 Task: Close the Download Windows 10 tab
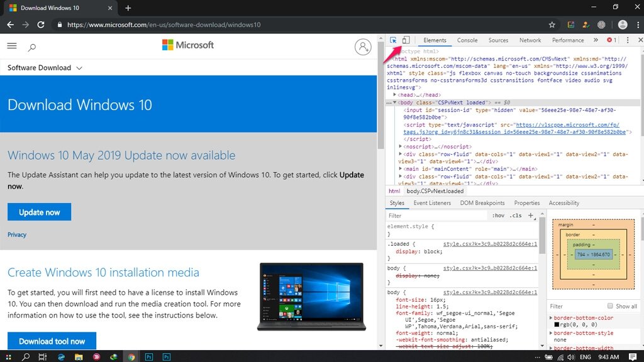tap(110, 8)
